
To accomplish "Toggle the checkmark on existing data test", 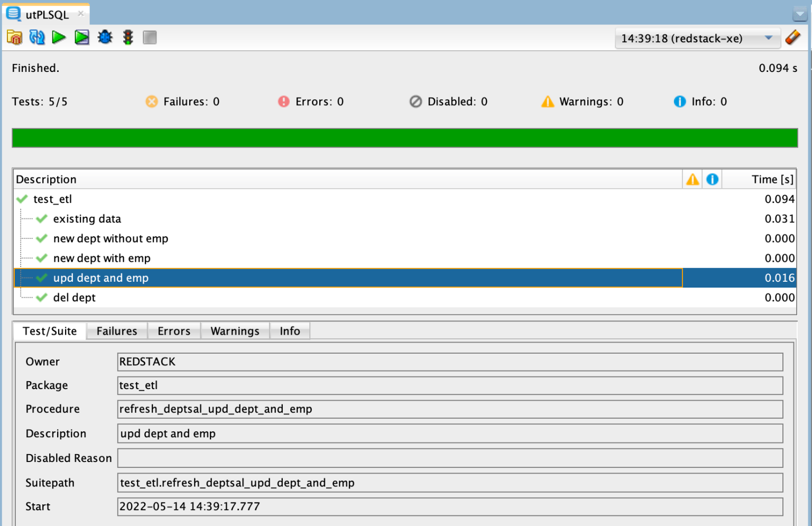I will pyautogui.click(x=42, y=218).
